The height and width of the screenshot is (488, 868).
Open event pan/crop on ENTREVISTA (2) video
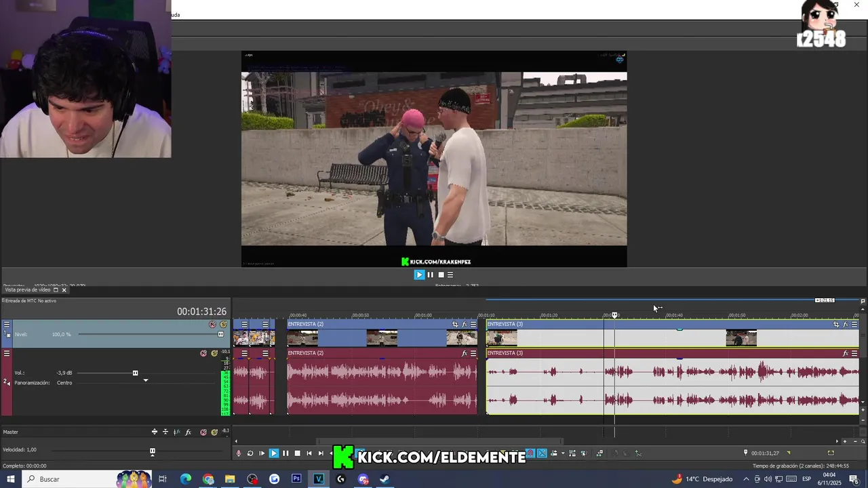(x=455, y=325)
